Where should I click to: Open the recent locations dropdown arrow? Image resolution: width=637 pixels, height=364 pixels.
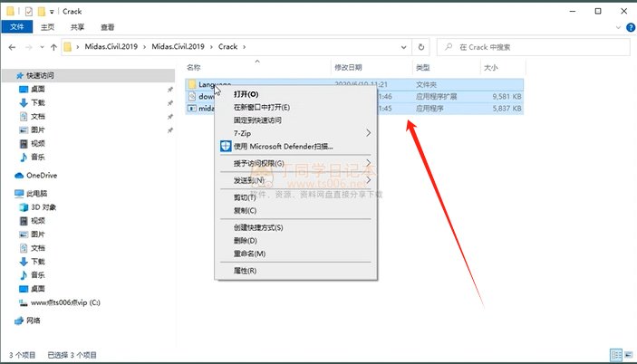[42, 47]
